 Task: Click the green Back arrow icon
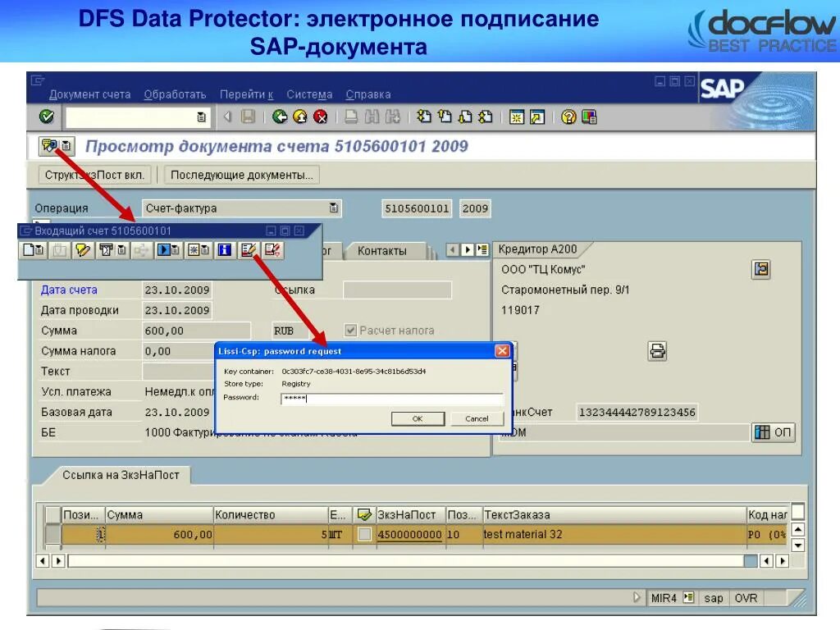(x=280, y=116)
